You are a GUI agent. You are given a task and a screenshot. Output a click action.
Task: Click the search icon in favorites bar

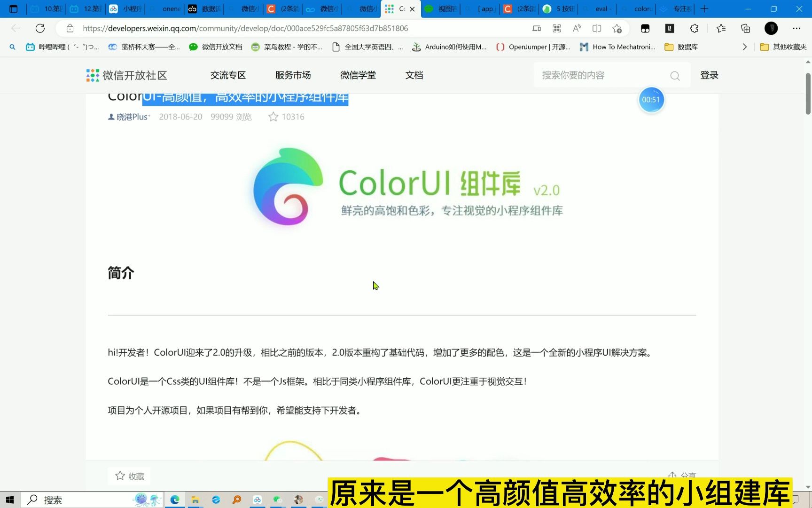12,47
